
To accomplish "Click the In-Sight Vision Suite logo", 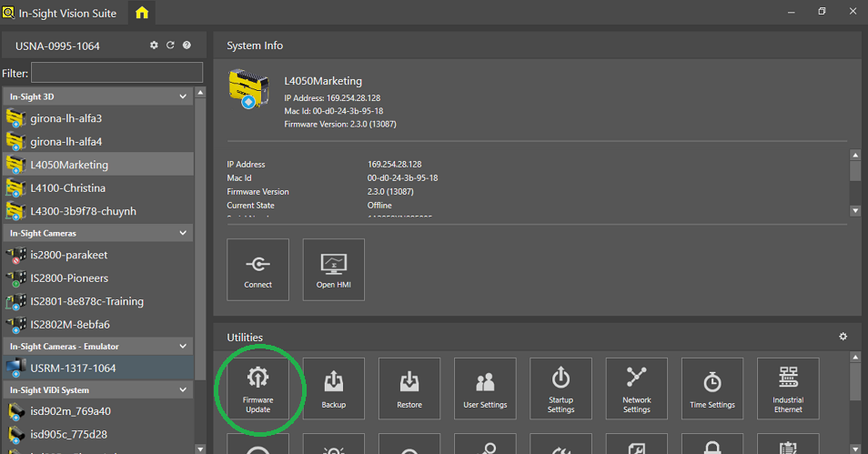I will tap(8, 12).
